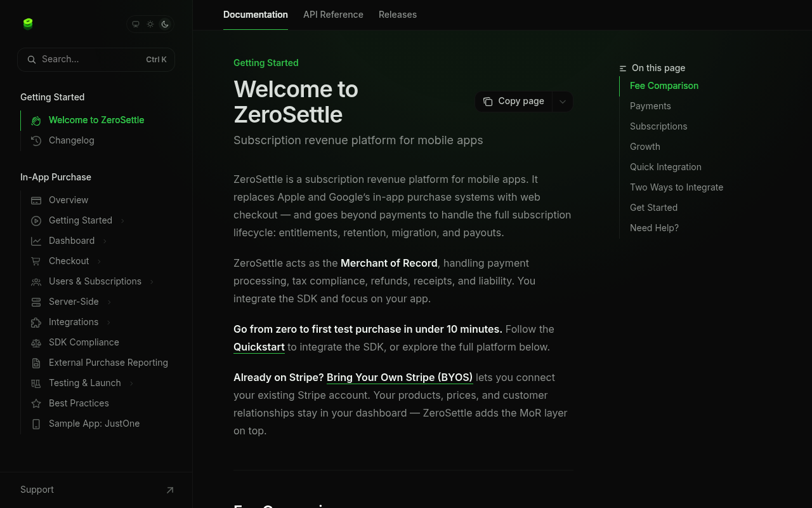
Task: Click the copy icon in Copy page
Action: coord(488,102)
